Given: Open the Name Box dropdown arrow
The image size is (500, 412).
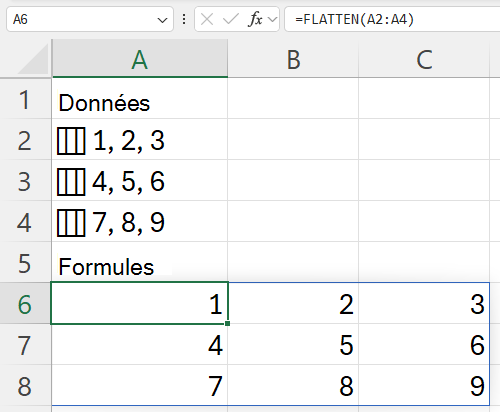Looking at the screenshot, I should pos(162,20).
